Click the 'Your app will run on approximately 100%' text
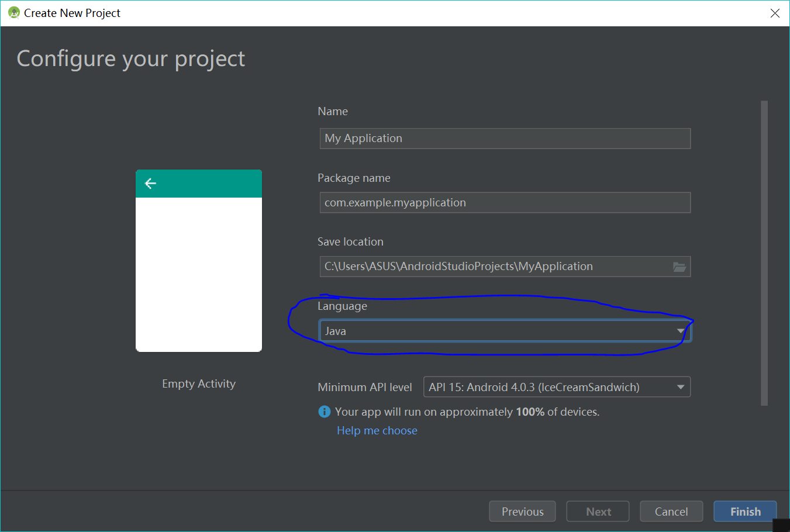The image size is (790, 532). tap(467, 412)
